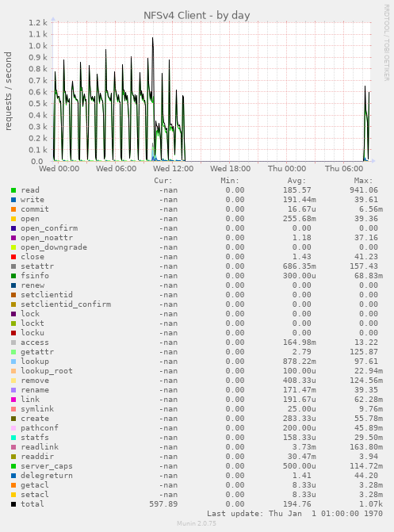Select the delegreturn legend label
This screenshot has height=532, width=394.
pyautogui.click(x=47, y=476)
